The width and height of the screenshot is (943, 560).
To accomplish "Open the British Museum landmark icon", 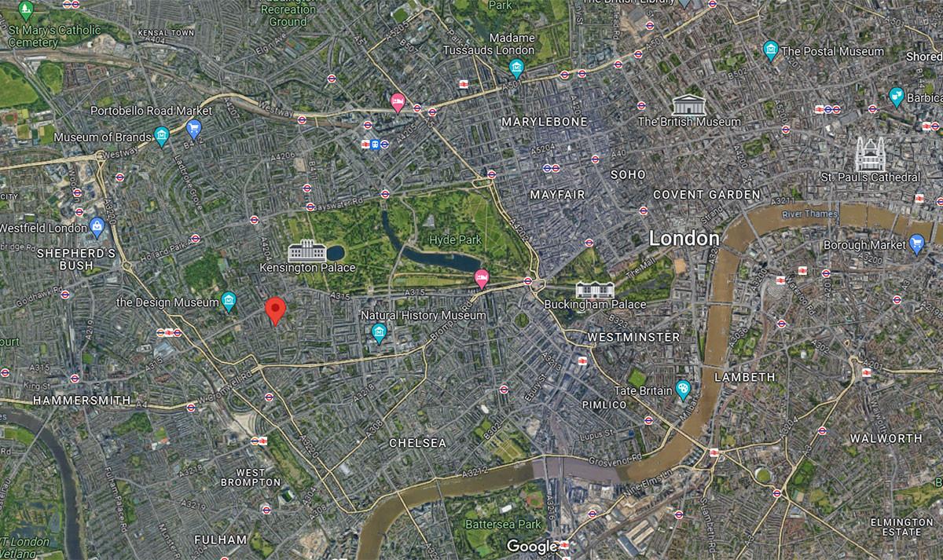I will pos(688,105).
